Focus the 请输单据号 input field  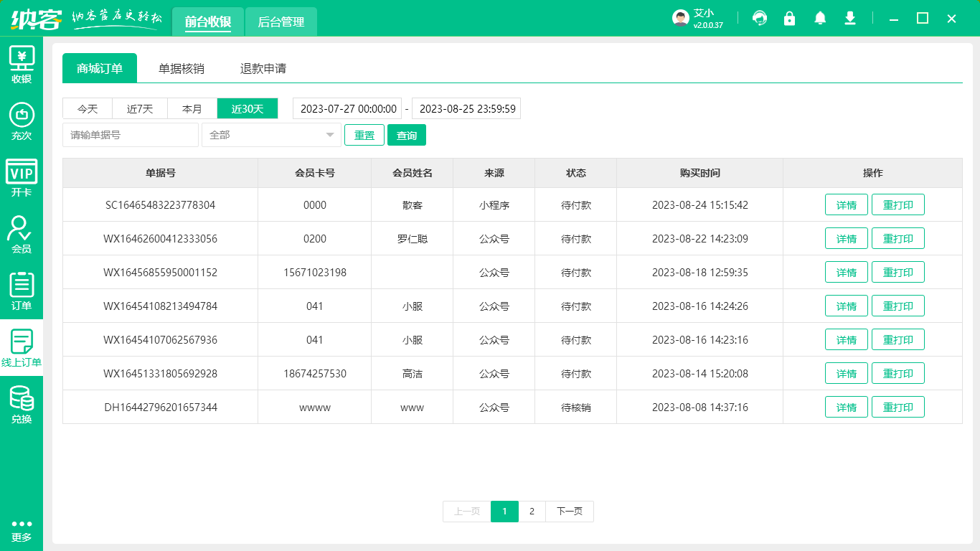(131, 135)
